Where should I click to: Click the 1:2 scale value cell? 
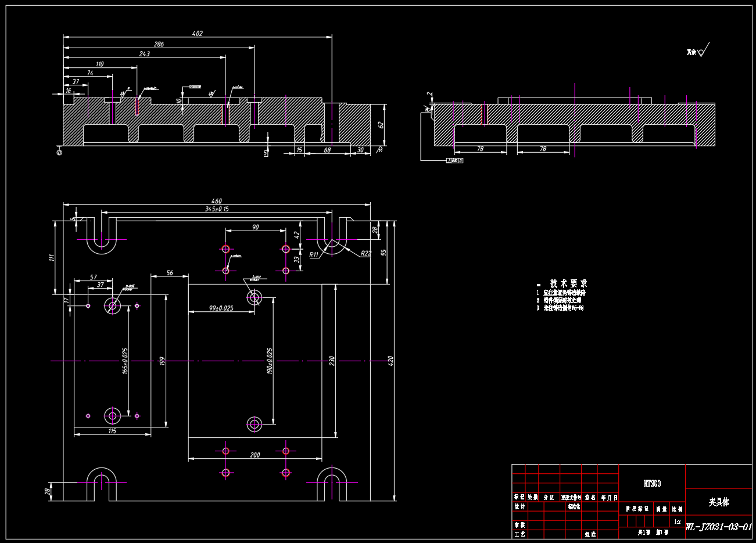[x=678, y=522]
